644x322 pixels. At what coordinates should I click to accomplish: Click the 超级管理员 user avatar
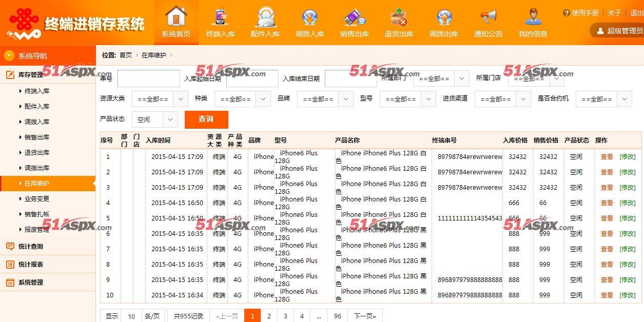[600, 31]
